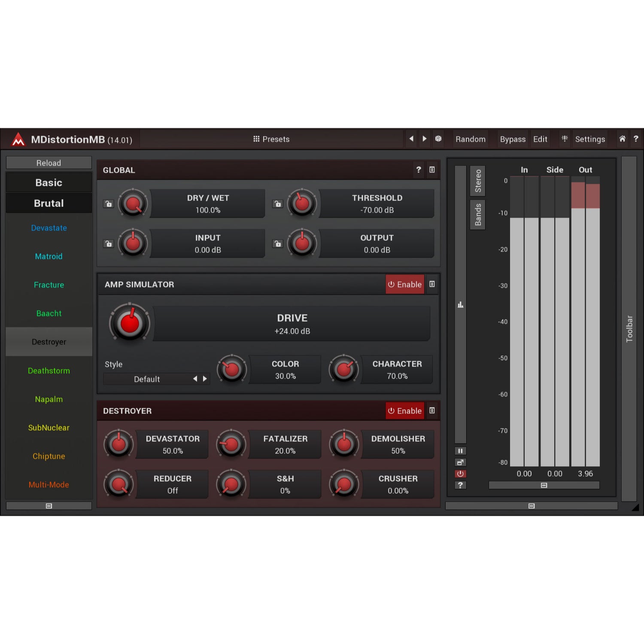Choose the Chiptune mode
The width and height of the screenshot is (644, 644).
49,456
